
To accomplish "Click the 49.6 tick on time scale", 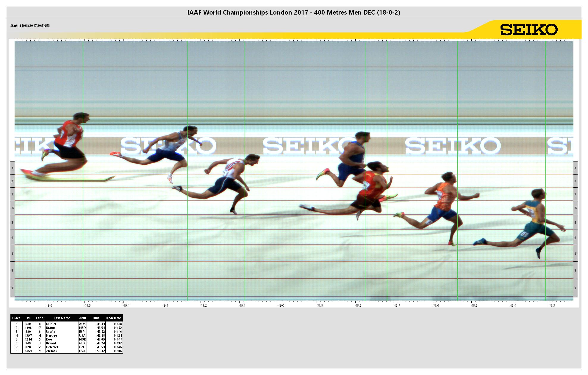I will pyautogui.click(x=49, y=305).
